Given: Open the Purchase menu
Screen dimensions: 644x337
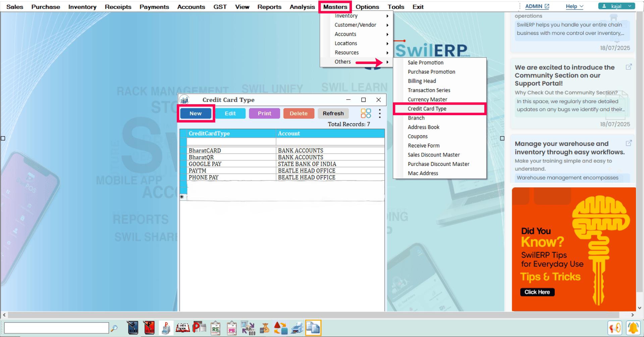Looking at the screenshot, I should click(x=46, y=7).
